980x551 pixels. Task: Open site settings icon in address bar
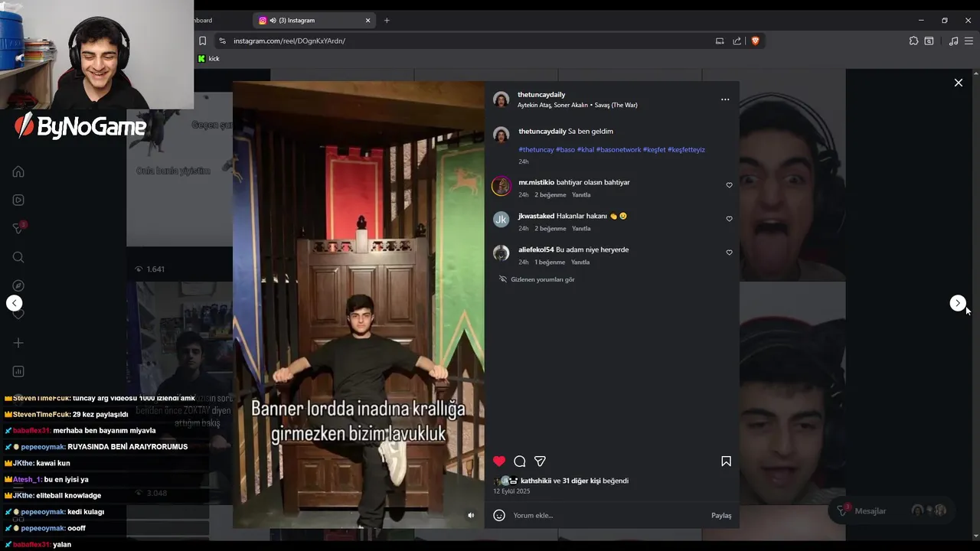[x=222, y=41]
